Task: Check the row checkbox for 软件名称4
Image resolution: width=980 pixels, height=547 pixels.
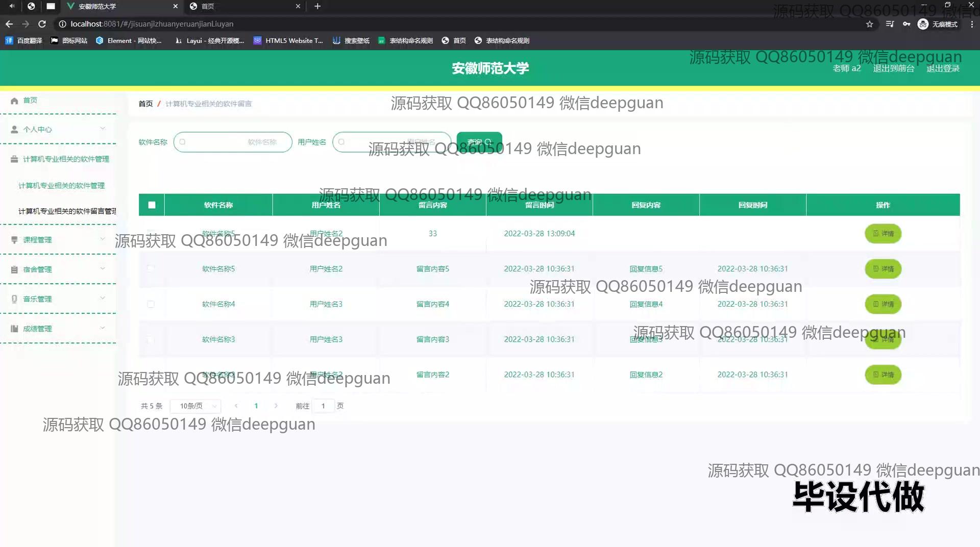Action: [151, 304]
